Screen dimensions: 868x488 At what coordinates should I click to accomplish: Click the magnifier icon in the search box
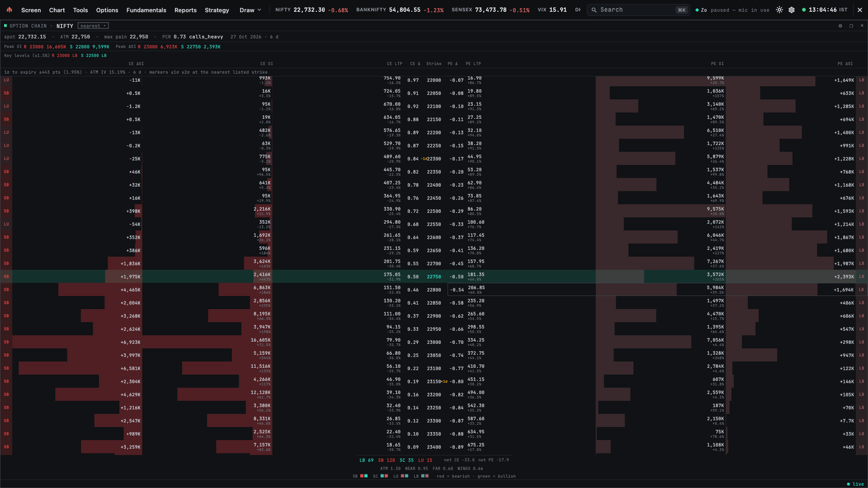(x=594, y=10)
